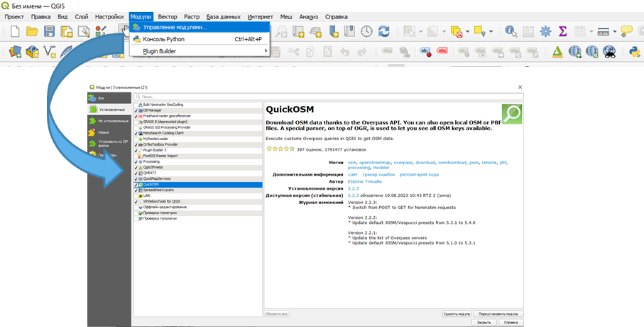This screenshot has height=327, width=644.
Task: Select the Spreadsheet Layers plugin row
Action: point(198,190)
